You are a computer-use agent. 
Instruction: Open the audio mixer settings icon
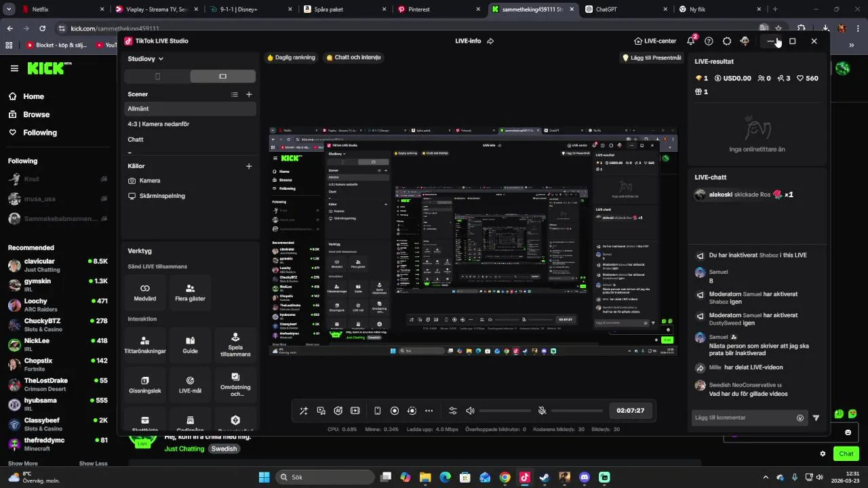tap(453, 411)
